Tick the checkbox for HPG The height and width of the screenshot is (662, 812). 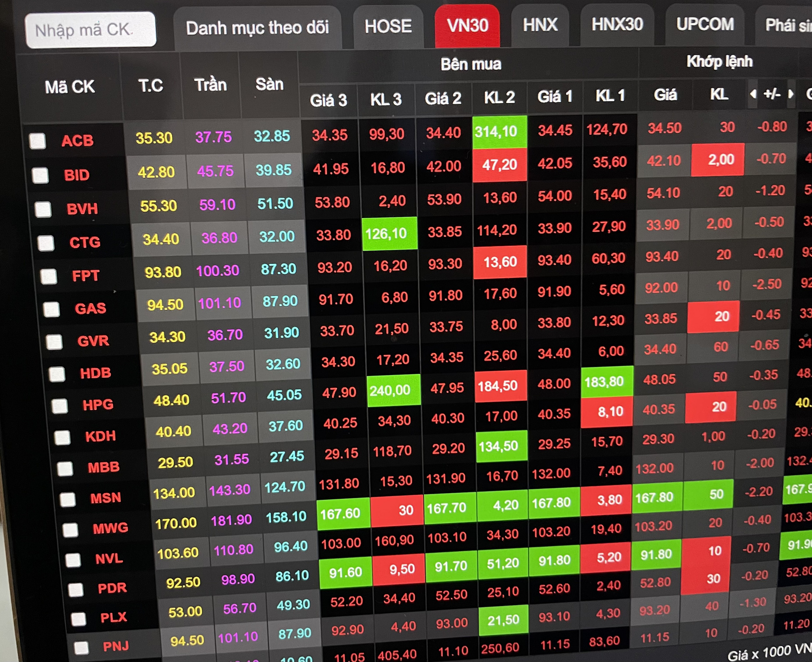60,405
